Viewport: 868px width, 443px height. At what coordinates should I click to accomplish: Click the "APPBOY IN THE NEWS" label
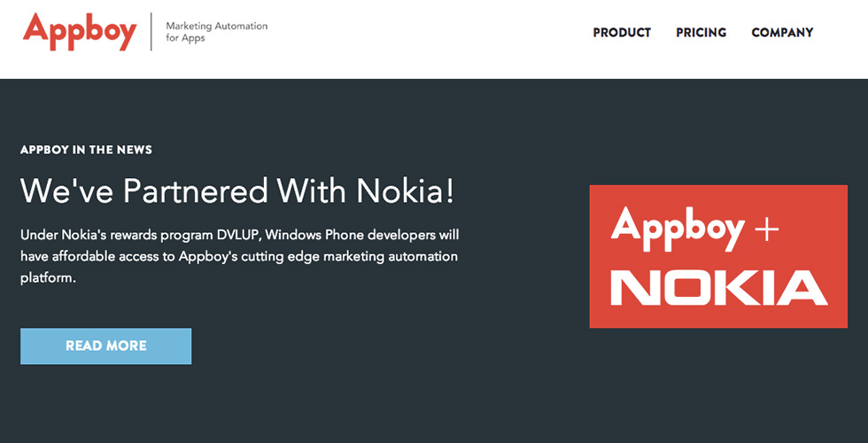[x=87, y=150]
